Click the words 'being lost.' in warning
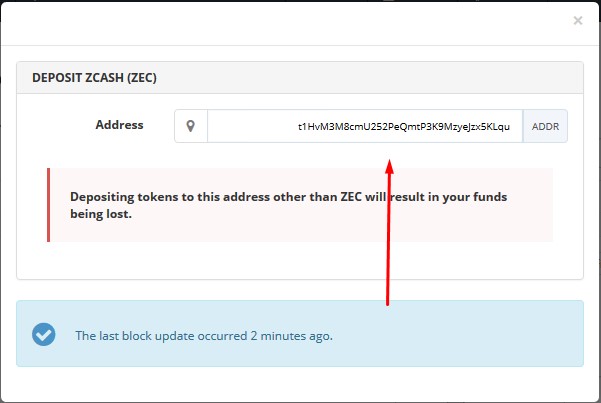This screenshot has height=403, width=601. [101, 214]
